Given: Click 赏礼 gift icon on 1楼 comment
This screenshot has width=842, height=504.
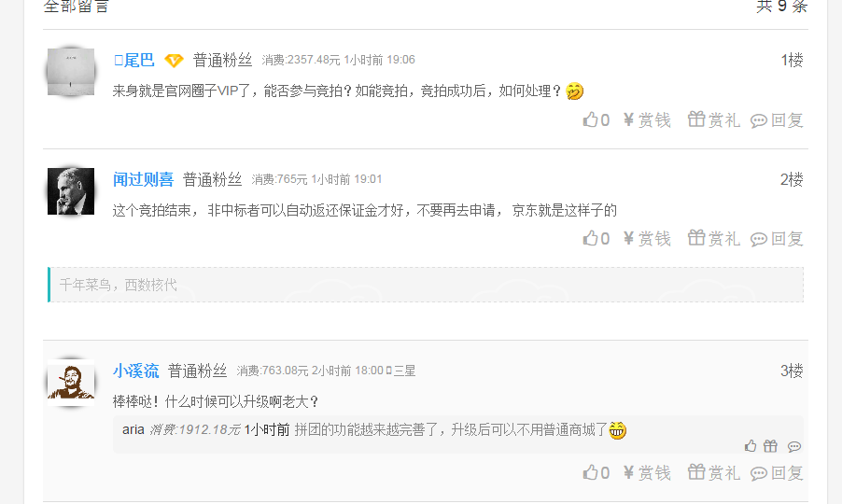Looking at the screenshot, I should (713, 119).
